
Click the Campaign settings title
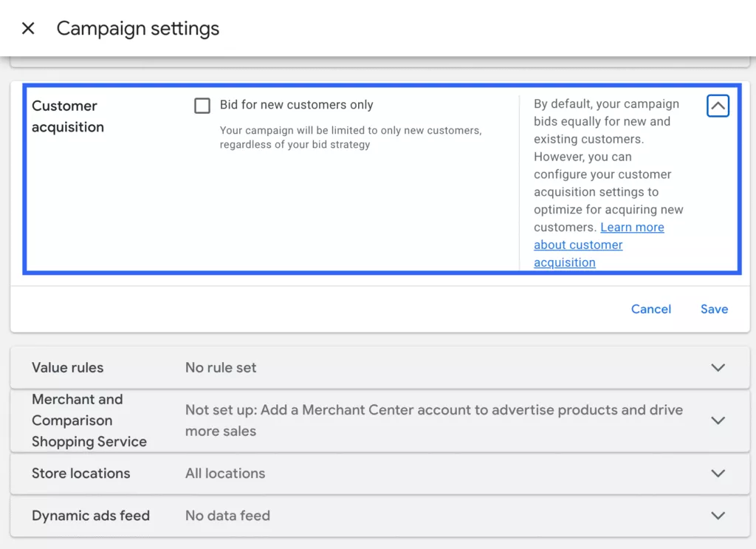(x=138, y=29)
